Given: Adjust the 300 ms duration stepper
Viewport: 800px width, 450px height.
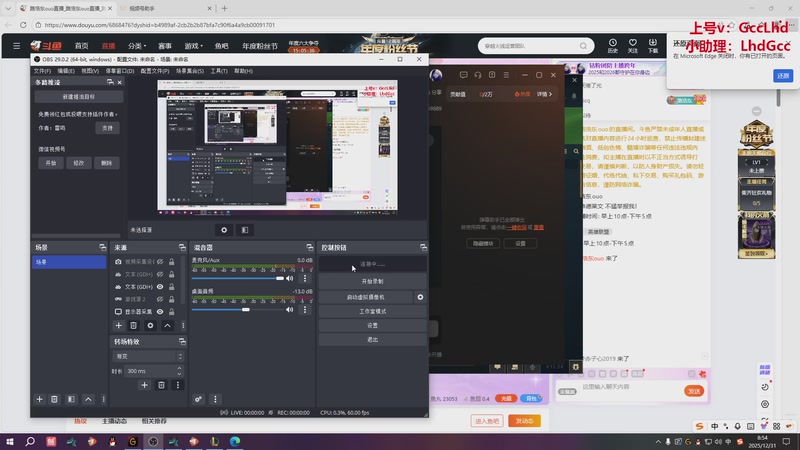Looking at the screenshot, I should point(179,371).
